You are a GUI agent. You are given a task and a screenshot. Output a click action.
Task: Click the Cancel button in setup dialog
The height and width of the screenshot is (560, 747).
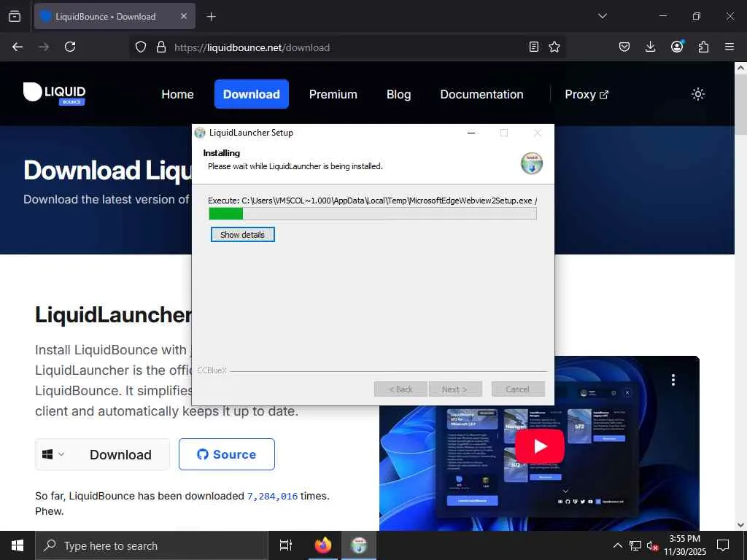(x=518, y=389)
